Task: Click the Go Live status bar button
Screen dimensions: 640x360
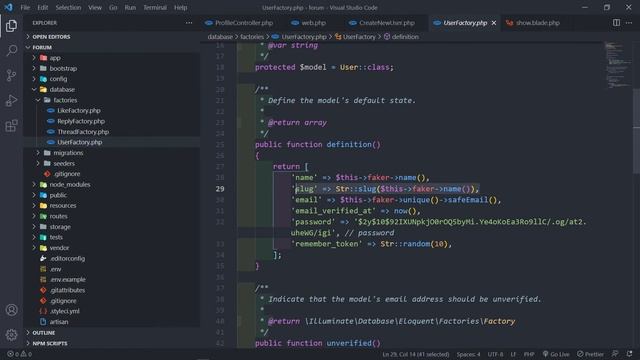Action: (556, 354)
